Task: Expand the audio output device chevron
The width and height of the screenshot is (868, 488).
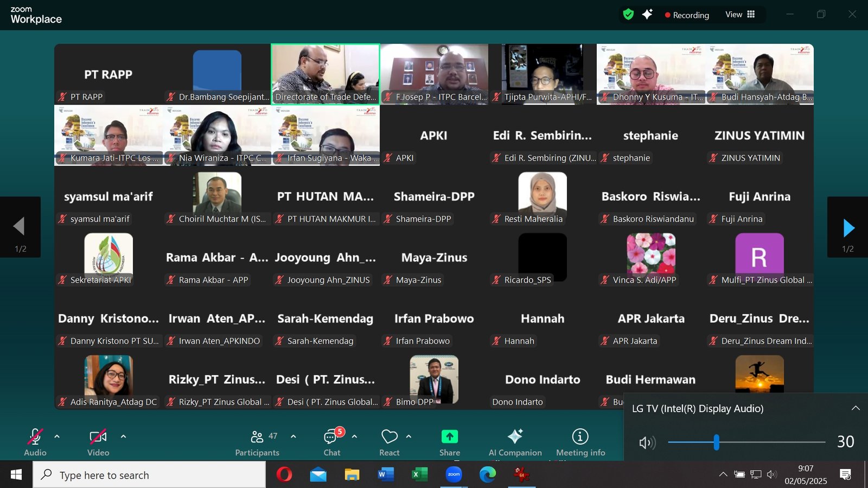Action: pos(856,408)
